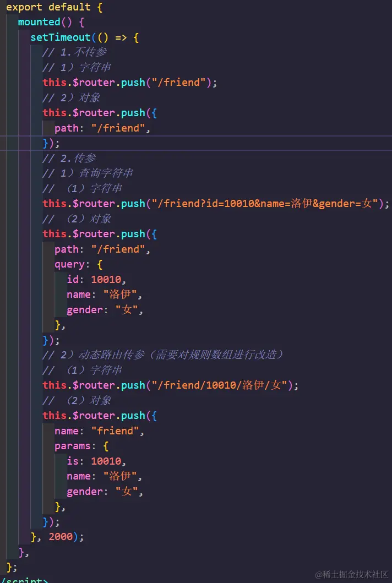Click the "params: {" line
Image resolution: width=392 pixels, height=583 pixels.
pos(81,446)
